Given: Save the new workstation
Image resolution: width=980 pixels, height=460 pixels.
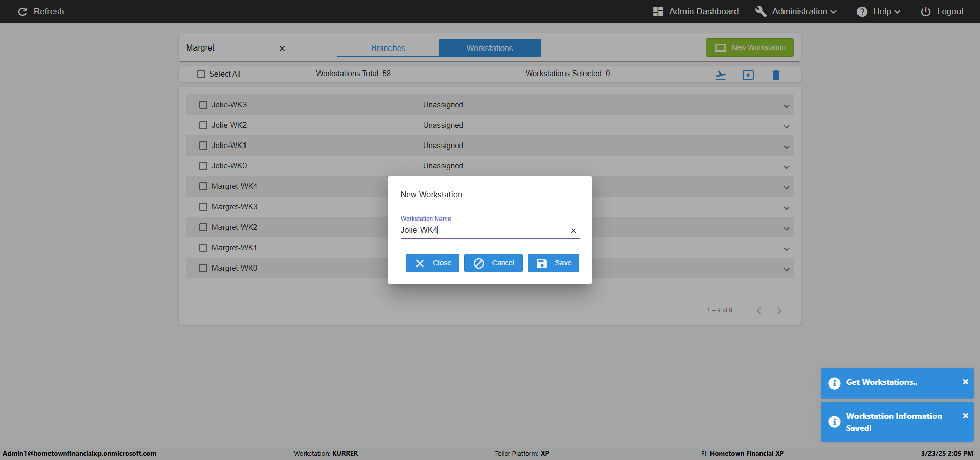Looking at the screenshot, I should [x=553, y=263].
